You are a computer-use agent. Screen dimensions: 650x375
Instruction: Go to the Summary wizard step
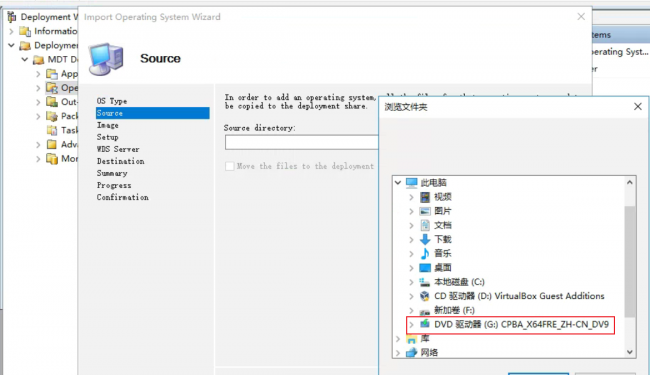point(112,173)
